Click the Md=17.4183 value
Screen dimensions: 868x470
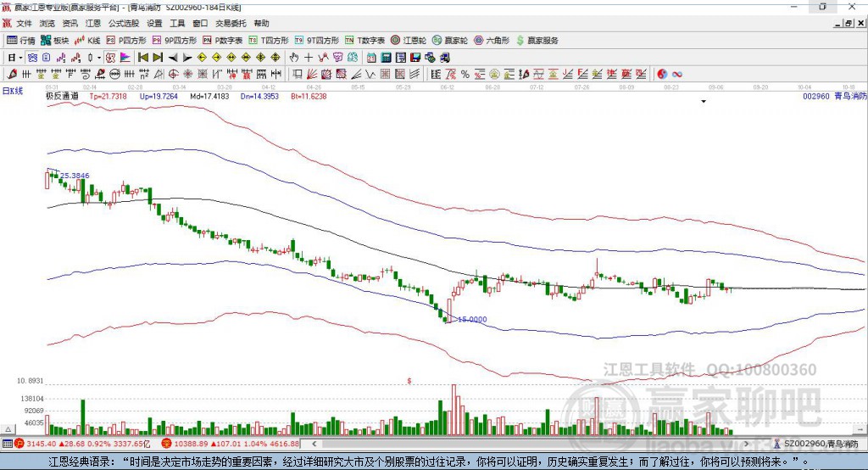[209, 96]
